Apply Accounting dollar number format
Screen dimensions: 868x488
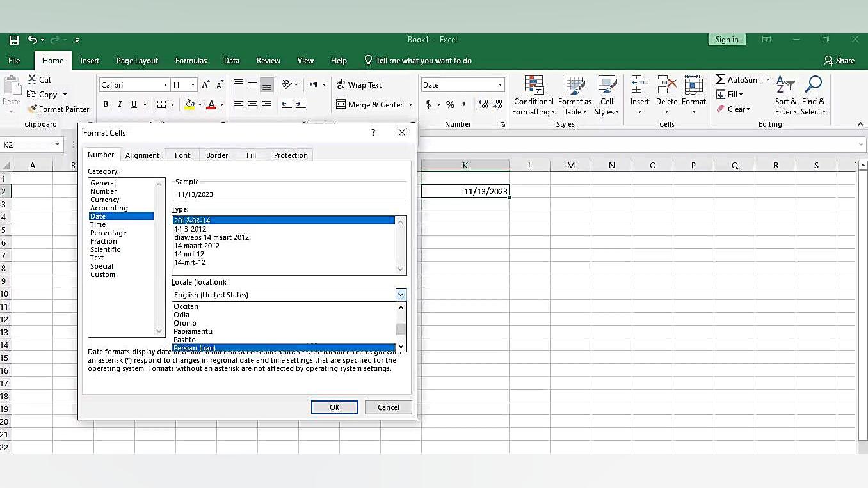tap(428, 104)
